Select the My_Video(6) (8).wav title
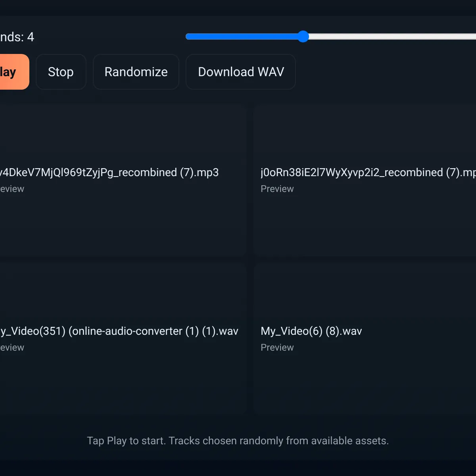 [x=311, y=331]
